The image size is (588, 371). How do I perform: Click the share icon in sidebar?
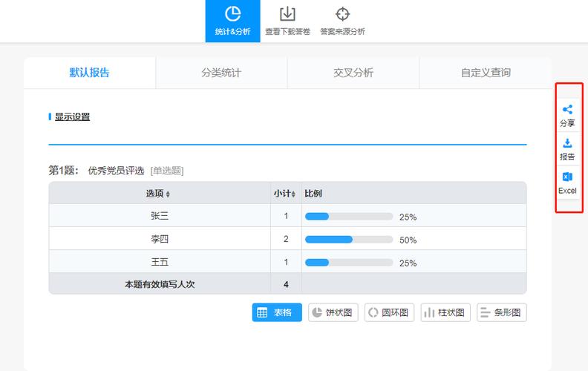tap(567, 109)
